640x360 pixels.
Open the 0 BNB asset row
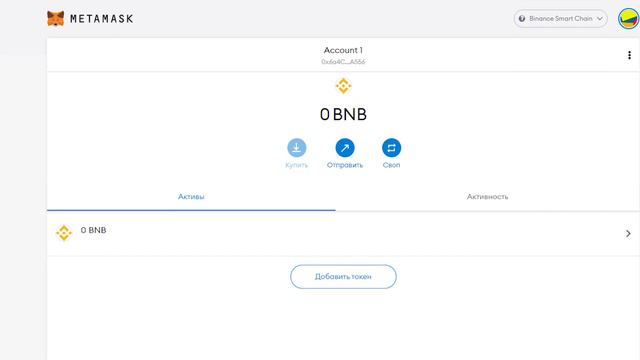coord(343,233)
